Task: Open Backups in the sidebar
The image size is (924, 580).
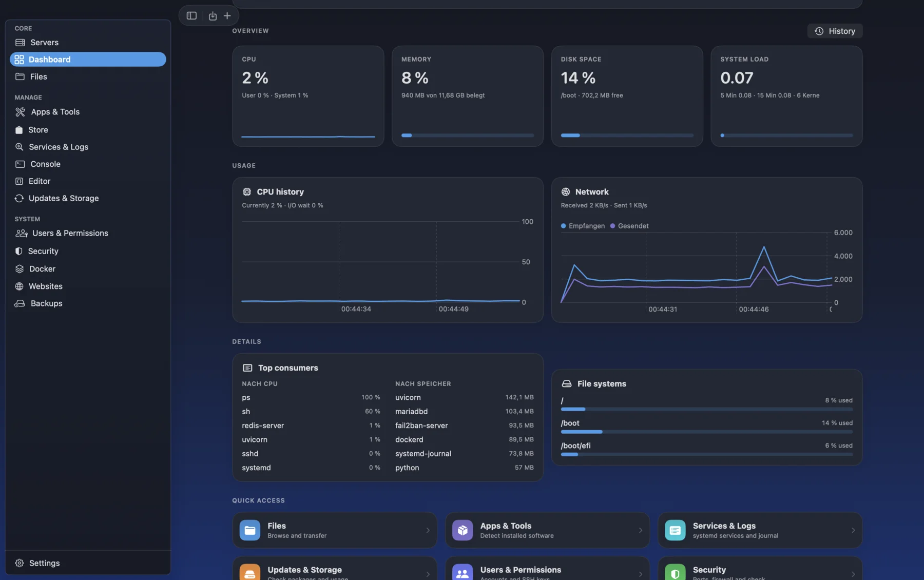Action: point(88,303)
